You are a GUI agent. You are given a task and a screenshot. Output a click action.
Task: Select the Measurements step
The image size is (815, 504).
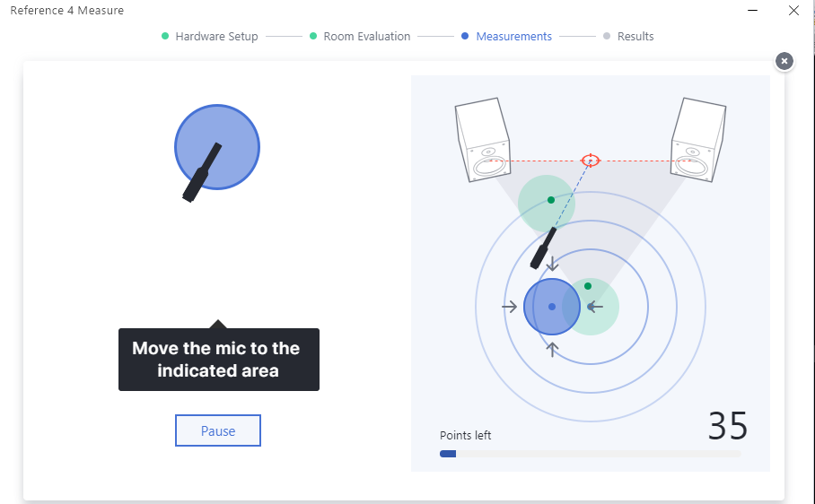(x=513, y=37)
